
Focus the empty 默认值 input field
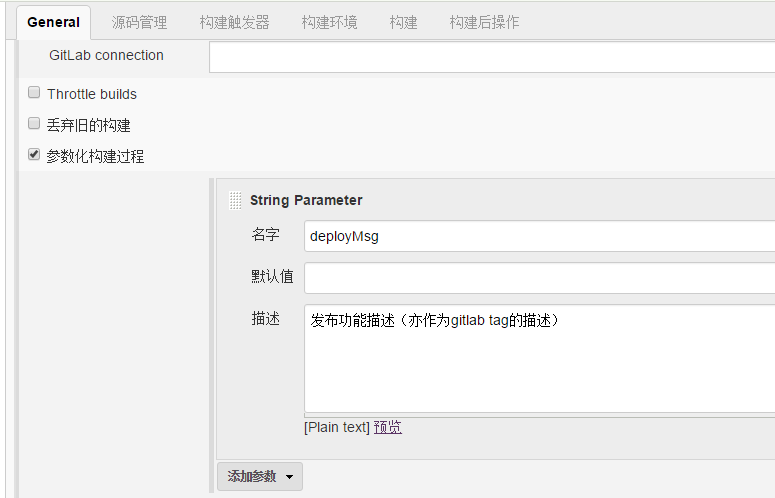[540, 278]
